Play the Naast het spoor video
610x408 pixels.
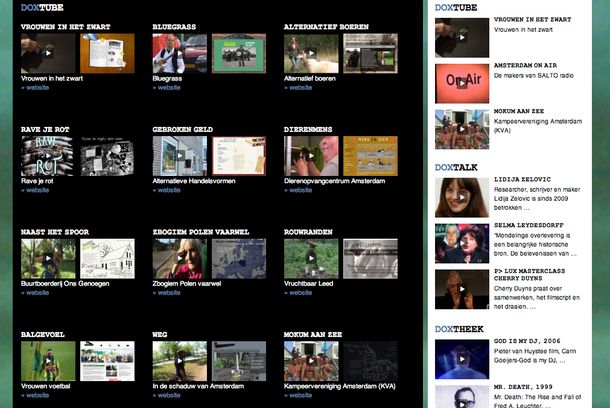click(48, 259)
